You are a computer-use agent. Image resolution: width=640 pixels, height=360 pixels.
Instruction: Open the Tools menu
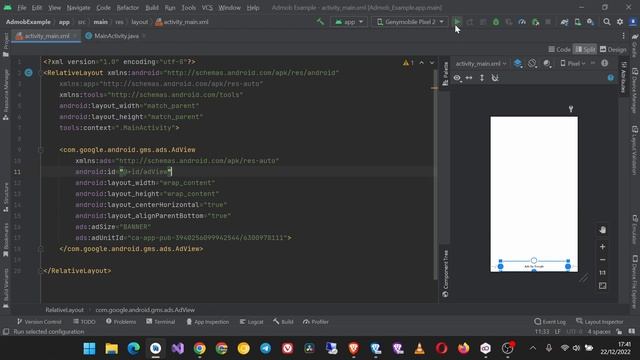[189, 7]
